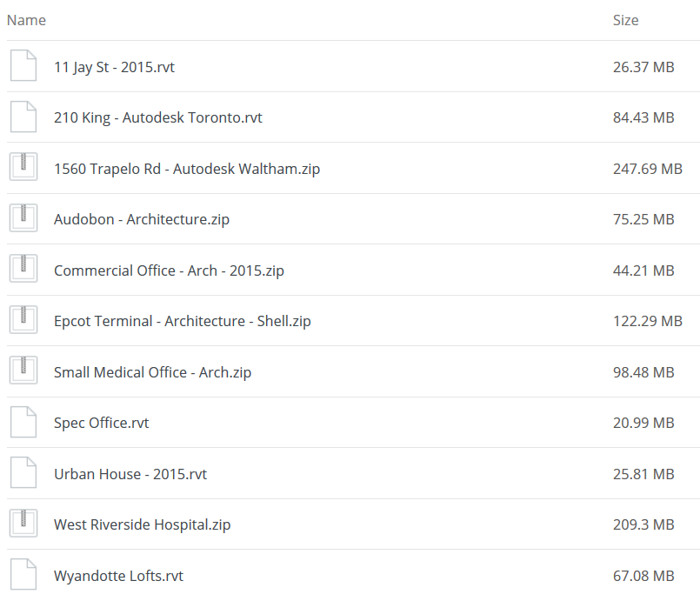
Task: Click the file icon for Wyandotte Lofts.rvt
Action: 23,574
